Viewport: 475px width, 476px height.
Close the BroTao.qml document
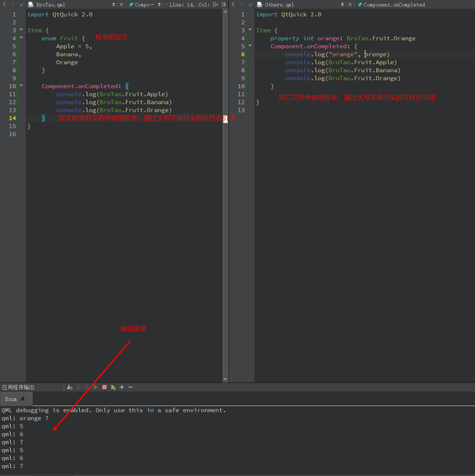[121, 5]
